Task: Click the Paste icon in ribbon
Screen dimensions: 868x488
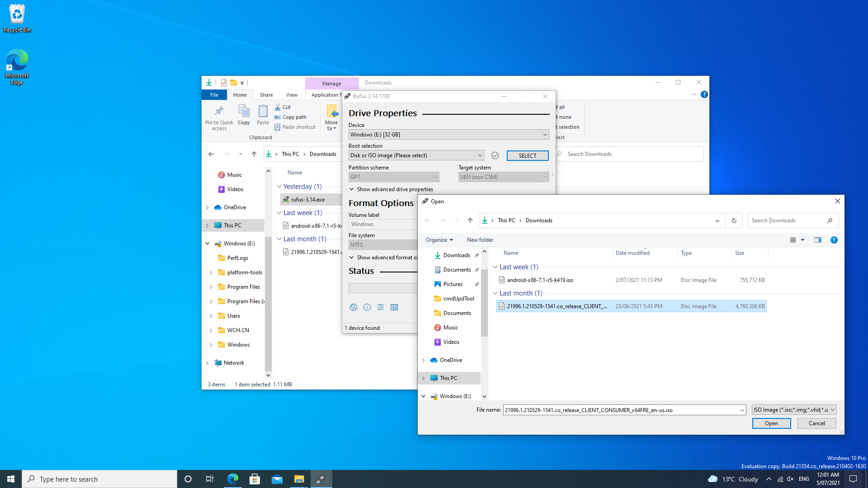Action: click(x=263, y=115)
